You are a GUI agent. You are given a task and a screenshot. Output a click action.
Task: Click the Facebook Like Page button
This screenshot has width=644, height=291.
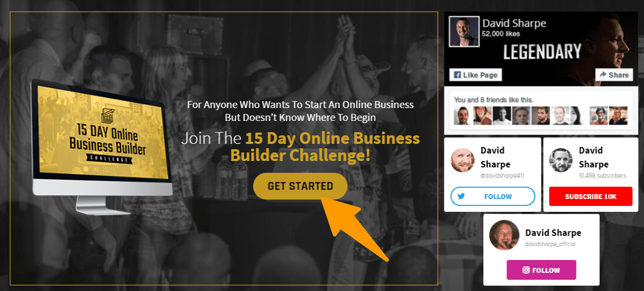coord(475,75)
